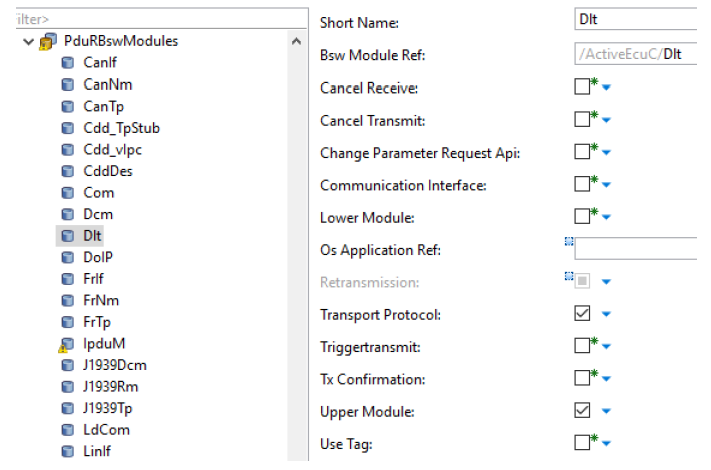Open the Lower Module dropdown arrow
Image resolution: width=711 pixels, height=470 pixels.
click(607, 217)
